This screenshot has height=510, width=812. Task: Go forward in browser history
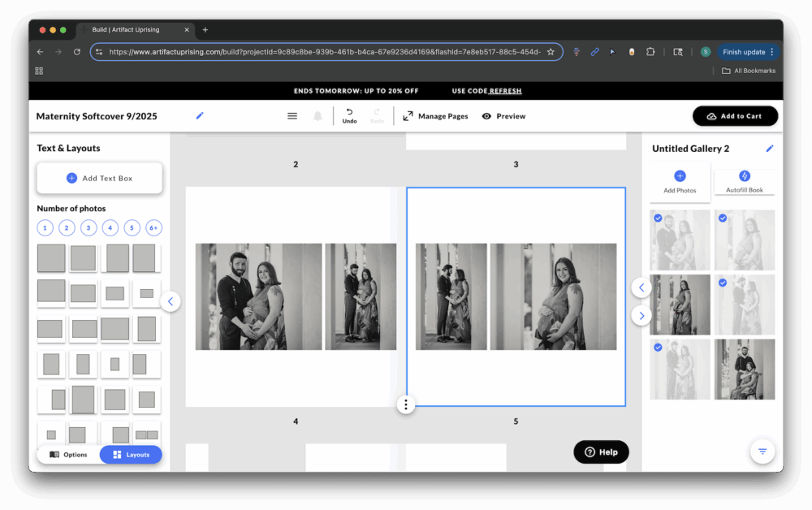58,52
